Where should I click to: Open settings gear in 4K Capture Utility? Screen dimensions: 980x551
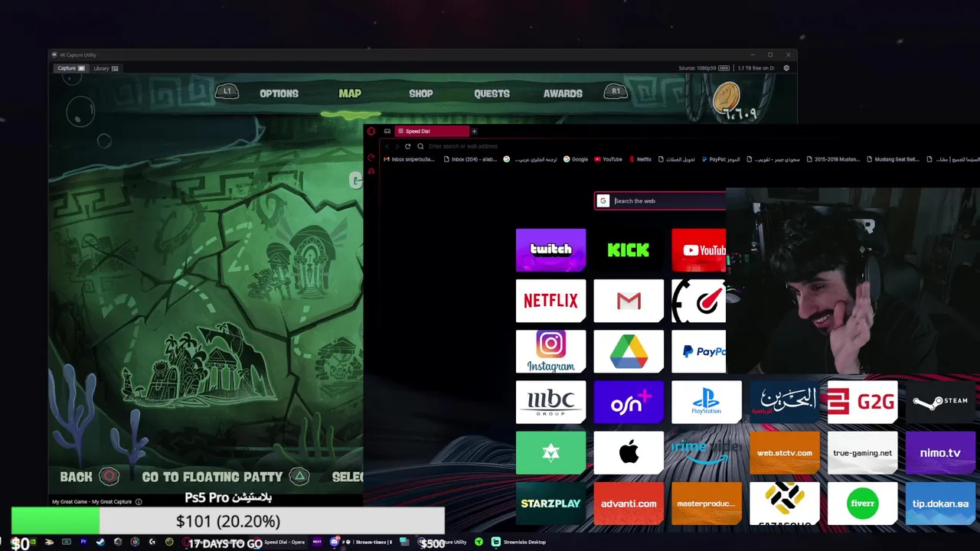[786, 68]
